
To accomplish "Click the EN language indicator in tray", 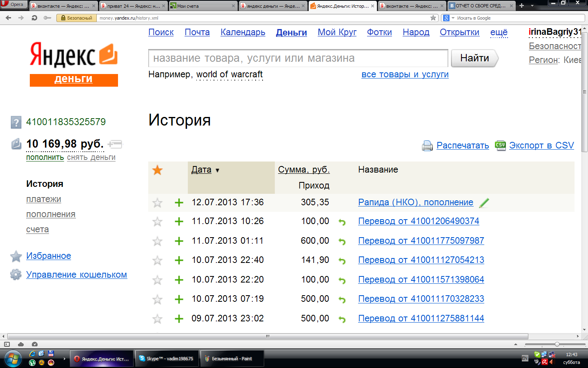I will point(525,358).
